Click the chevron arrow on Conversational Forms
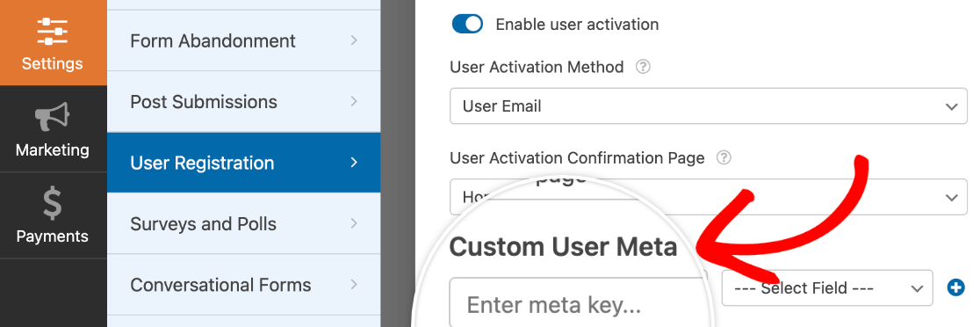980x327 pixels. 354,285
